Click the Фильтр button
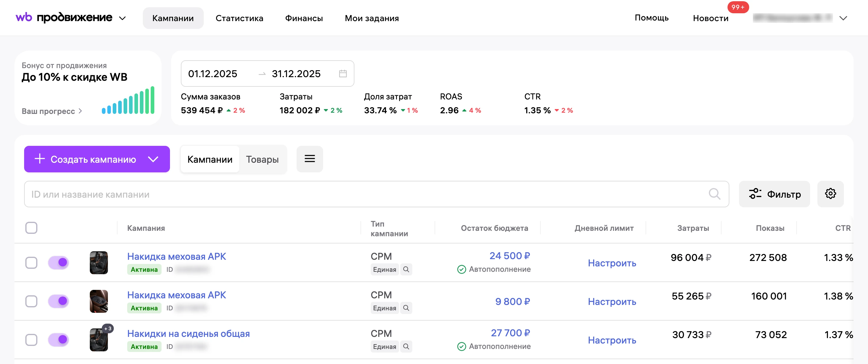The image size is (868, 364). tap(774, 194)
